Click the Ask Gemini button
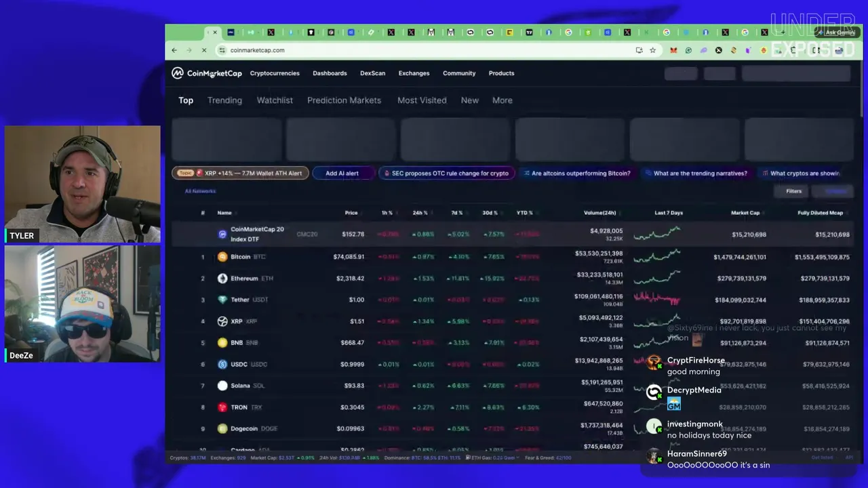 point(837,33)
